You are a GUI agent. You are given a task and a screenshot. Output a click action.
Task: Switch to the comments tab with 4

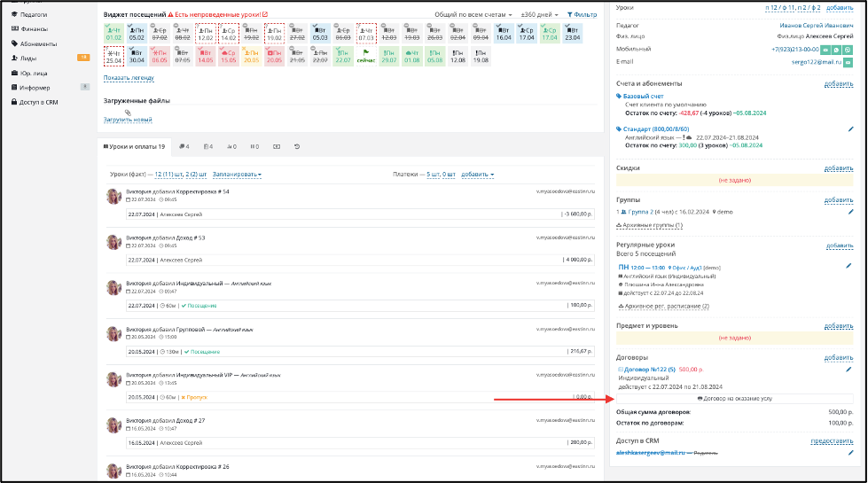click(184, 146)
